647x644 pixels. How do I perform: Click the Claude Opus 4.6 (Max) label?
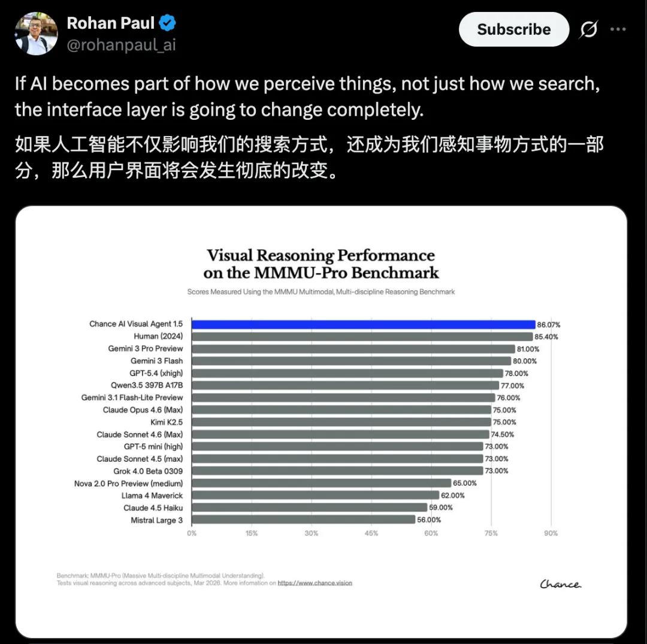[143, 410]
